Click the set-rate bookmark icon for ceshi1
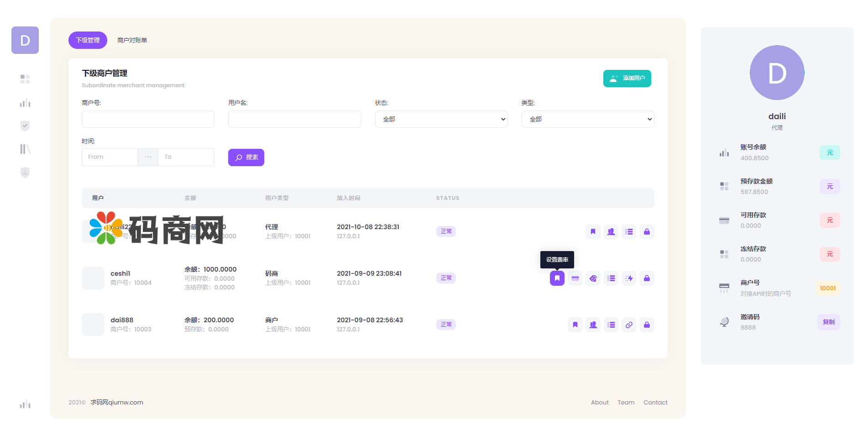 tap(557, 278)
